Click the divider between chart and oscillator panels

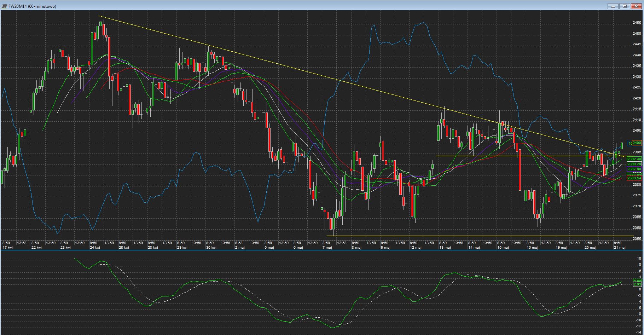tap(318, 250)
